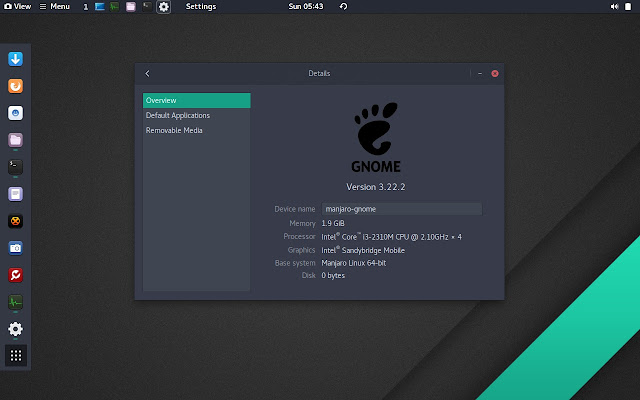The image size is (640, 400).
Task: Click the Version 3.22.2 text
Action: 376,187
